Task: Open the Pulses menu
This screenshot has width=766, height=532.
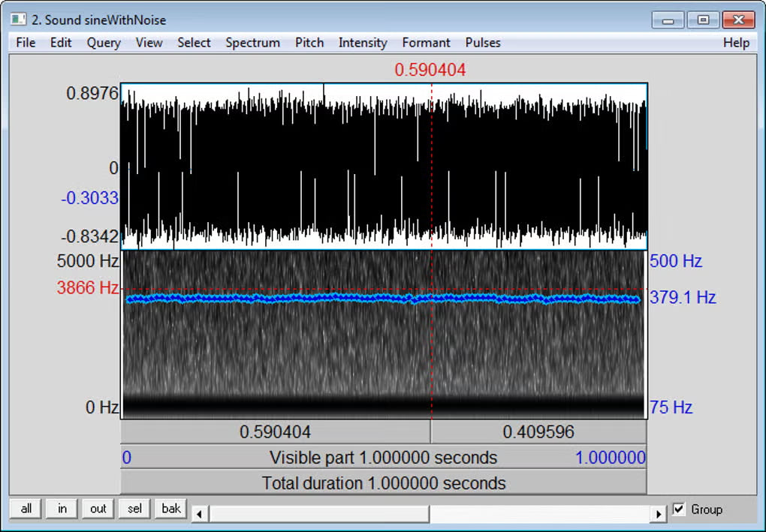Action: point(483,43)
